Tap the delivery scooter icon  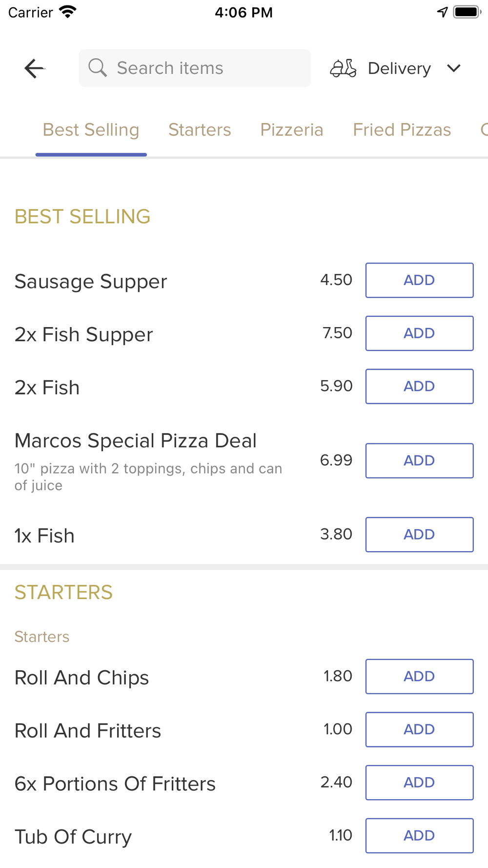(x=343, y=68)
